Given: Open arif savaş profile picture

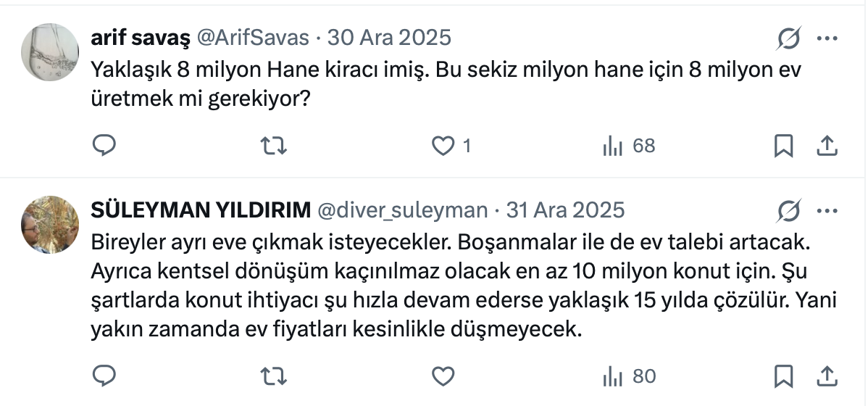Looking at the screenshot, I should pyautogui.click(x=50, y=52).
